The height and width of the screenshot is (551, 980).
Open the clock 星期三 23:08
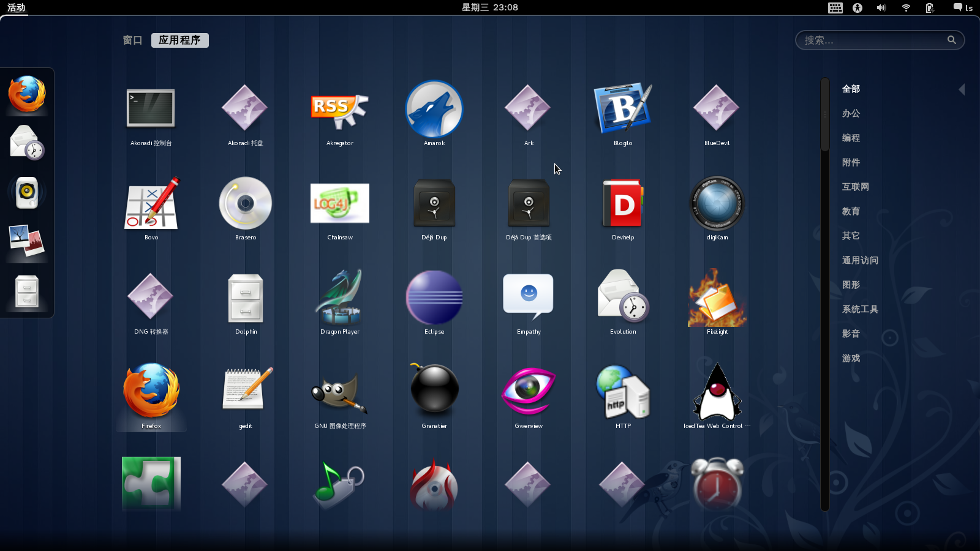(489, 7)
